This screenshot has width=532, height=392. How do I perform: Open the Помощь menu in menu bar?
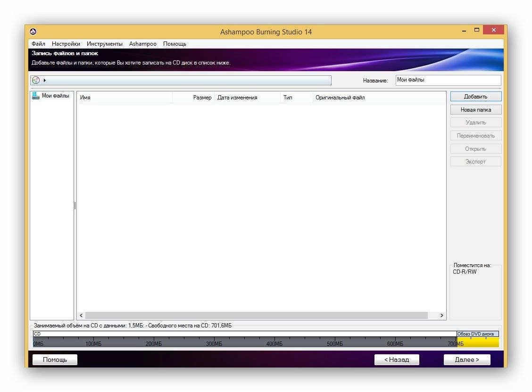point(175,44)
